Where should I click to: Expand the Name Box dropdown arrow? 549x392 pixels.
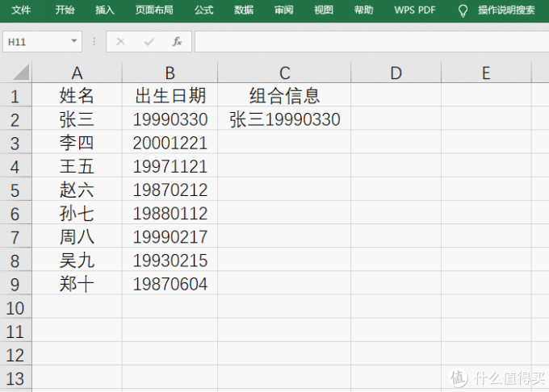pyautogui.click(x=74, y=41)
